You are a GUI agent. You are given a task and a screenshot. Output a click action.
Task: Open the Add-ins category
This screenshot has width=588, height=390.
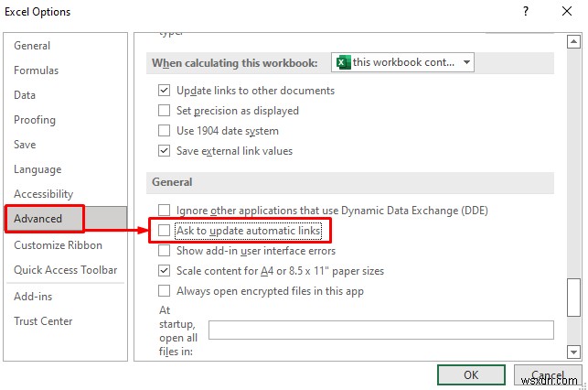click(x=33, y=297)
